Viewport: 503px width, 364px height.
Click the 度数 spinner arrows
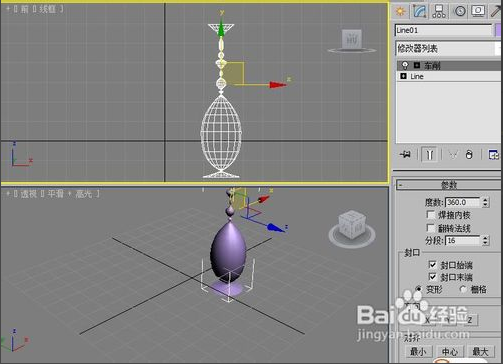[485, 202]
